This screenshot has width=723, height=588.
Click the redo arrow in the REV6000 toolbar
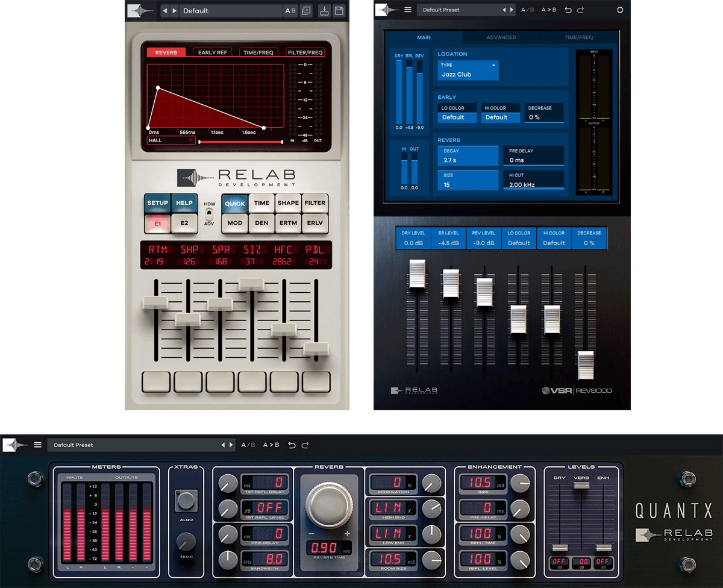[581, 10]
